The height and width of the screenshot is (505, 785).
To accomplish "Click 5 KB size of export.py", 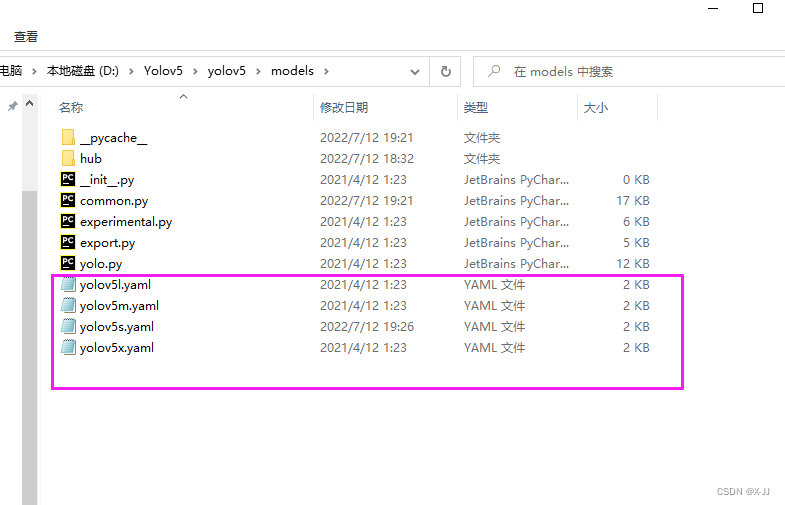I will click(636, 243).
